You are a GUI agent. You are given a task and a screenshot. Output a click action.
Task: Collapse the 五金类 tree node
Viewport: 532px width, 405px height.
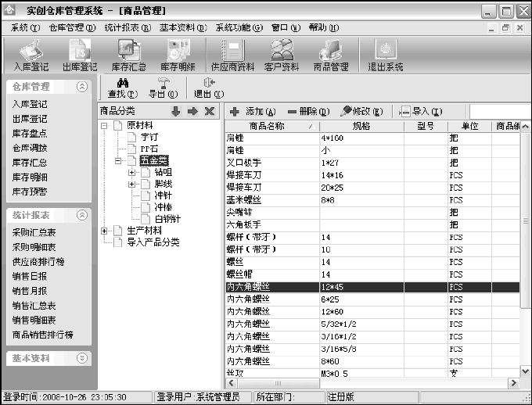(117, 161)
